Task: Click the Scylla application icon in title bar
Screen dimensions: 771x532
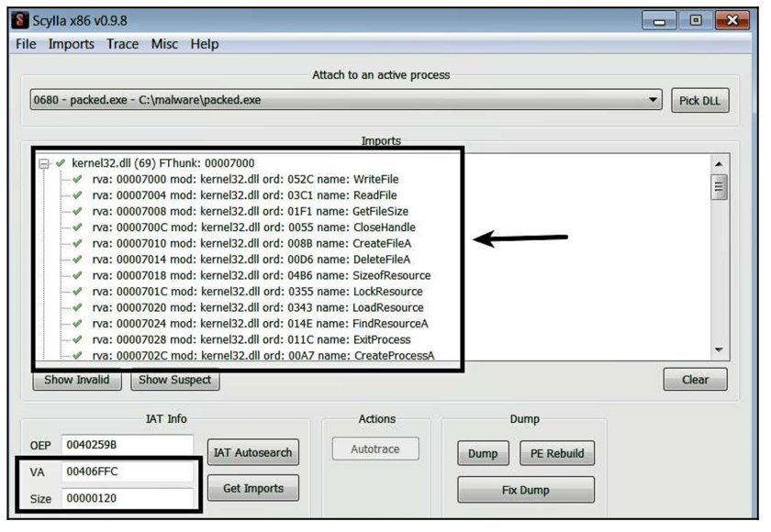Action: pos(20,20)
